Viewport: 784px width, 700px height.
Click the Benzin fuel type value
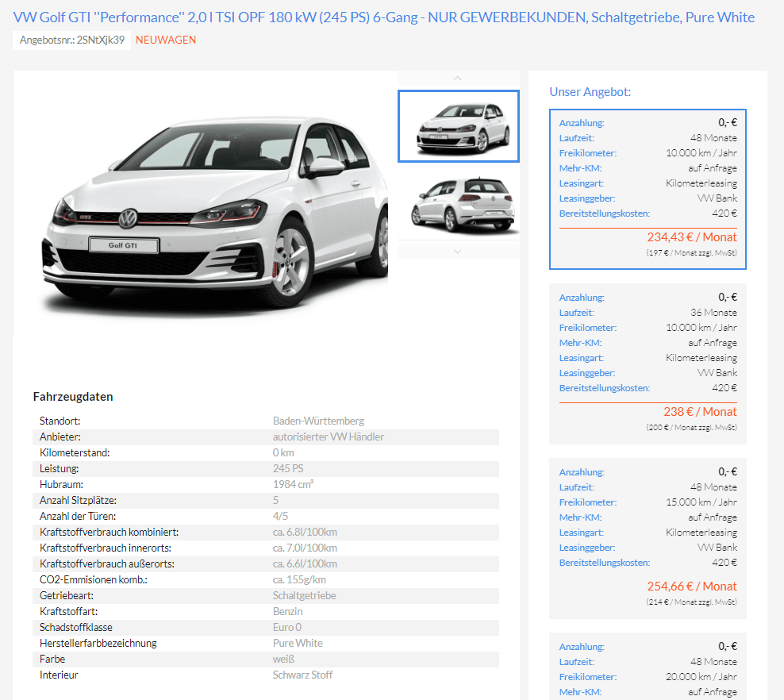(x=287, y=611)
